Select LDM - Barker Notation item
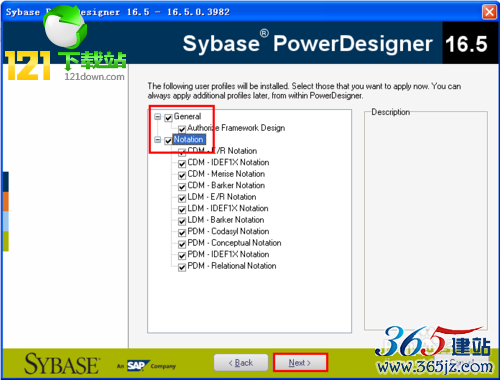500x380 pixels. click(x=226, y=220)
